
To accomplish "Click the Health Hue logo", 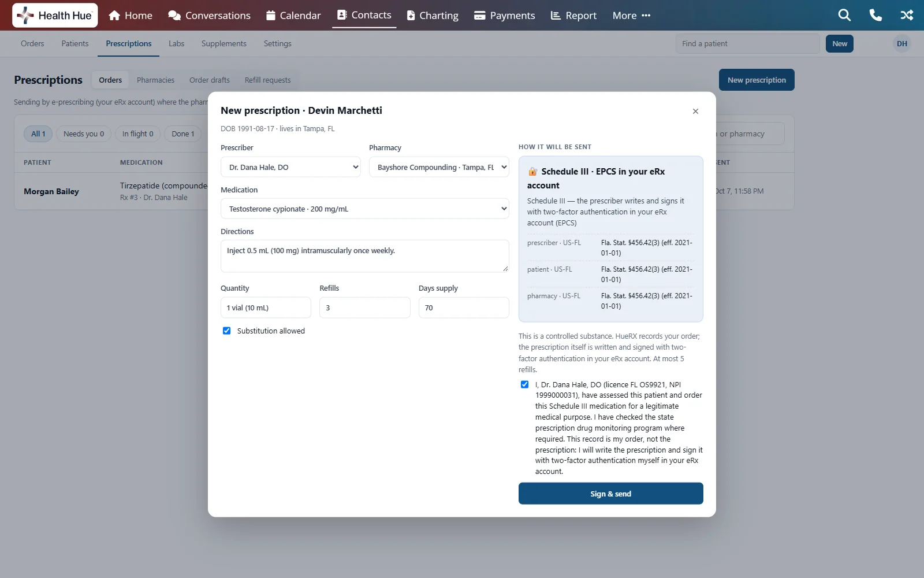I will 55,16.
